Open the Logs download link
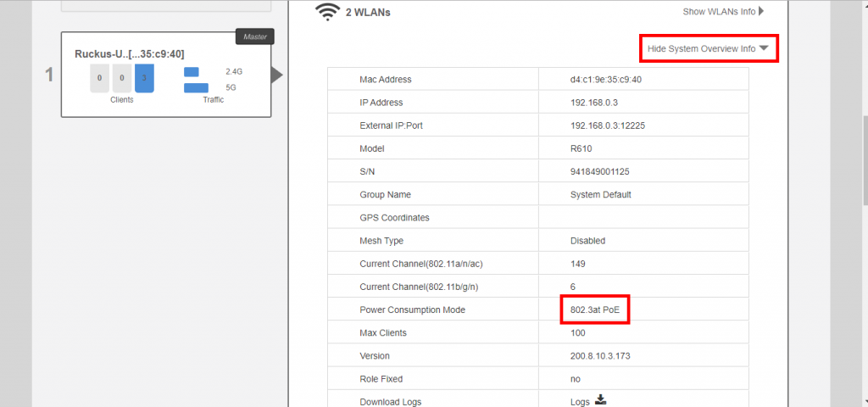Viewport: 868px width, 407px height. pos(580,402)
